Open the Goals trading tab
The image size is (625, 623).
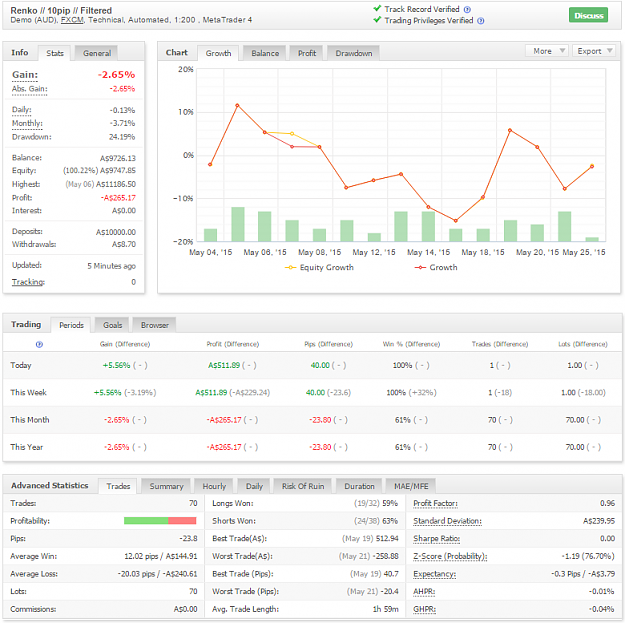click(x=112, y=325)
